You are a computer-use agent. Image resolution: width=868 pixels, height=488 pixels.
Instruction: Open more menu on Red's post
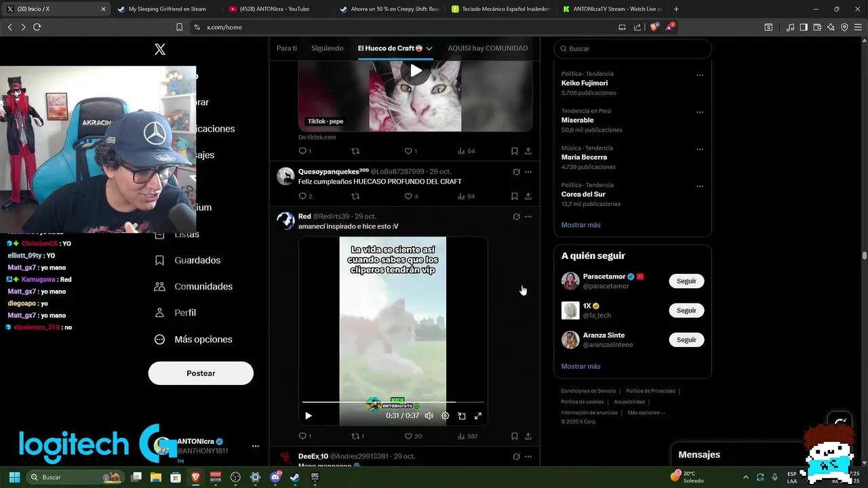click(x=528, y=217)
